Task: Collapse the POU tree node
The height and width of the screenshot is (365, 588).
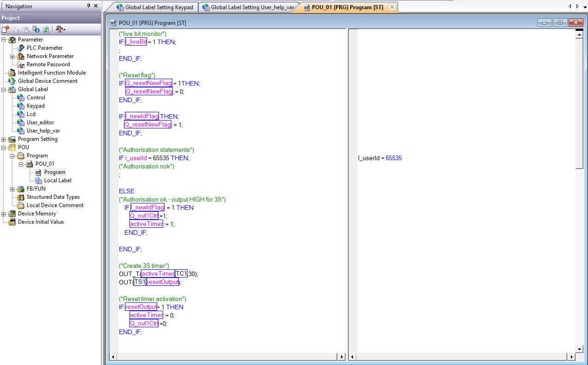Action: (4, 147)
